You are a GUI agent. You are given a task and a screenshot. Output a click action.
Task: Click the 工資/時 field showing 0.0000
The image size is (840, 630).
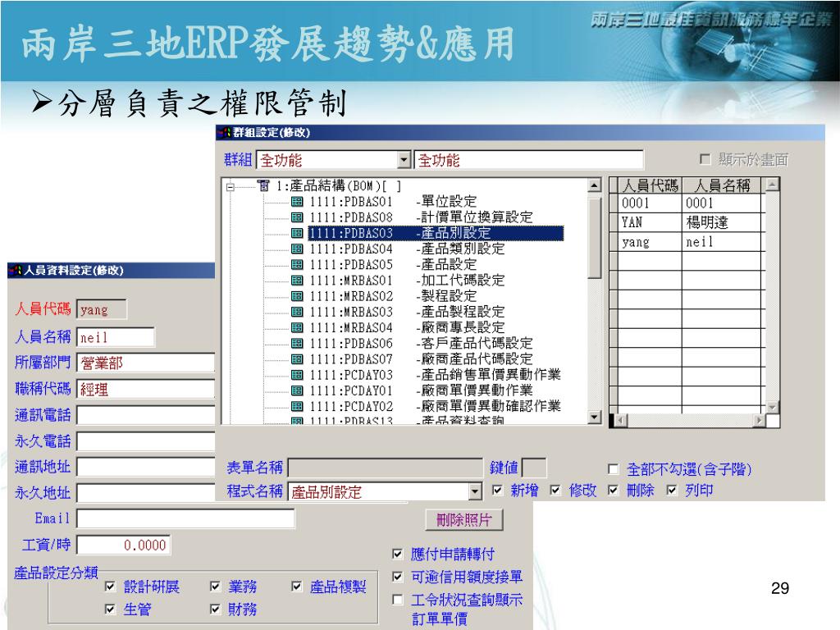coord(124,545)
